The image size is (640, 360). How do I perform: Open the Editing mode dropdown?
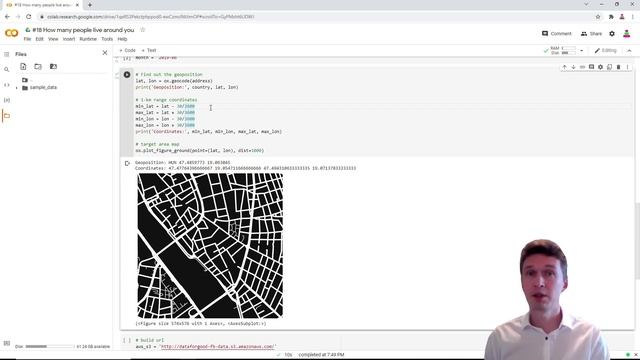click(x=605, y=51)
